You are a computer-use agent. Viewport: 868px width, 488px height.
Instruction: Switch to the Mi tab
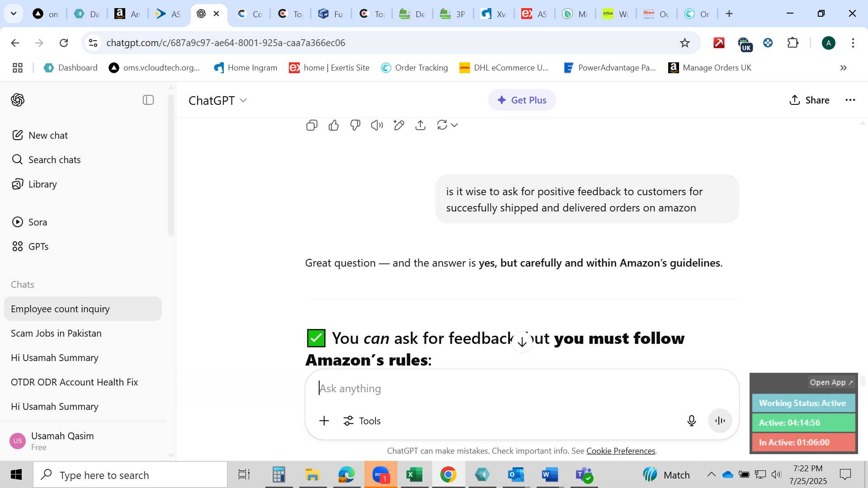575,14
